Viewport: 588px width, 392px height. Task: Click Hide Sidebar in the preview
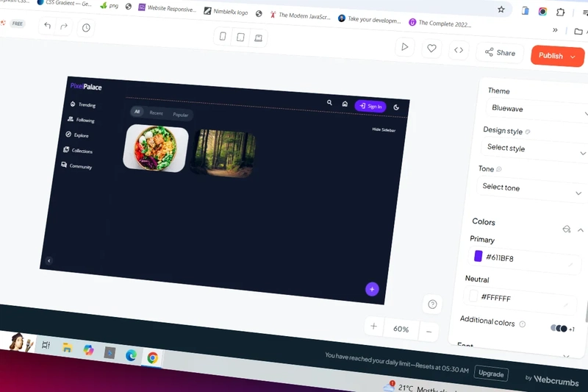coord(384,129)
